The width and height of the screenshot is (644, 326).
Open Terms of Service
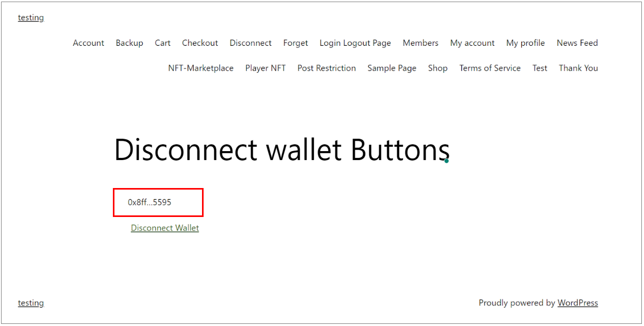point(490,68)
